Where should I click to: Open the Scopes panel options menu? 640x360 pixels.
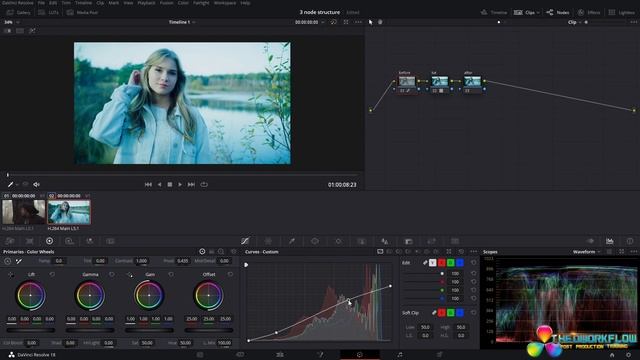point(633,252)
